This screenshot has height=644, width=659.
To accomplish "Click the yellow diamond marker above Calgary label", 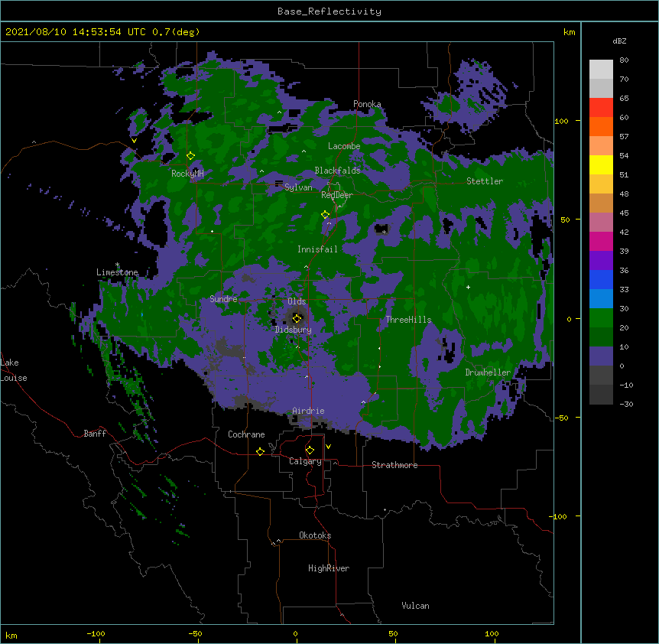I will click(x=310, y=450).
